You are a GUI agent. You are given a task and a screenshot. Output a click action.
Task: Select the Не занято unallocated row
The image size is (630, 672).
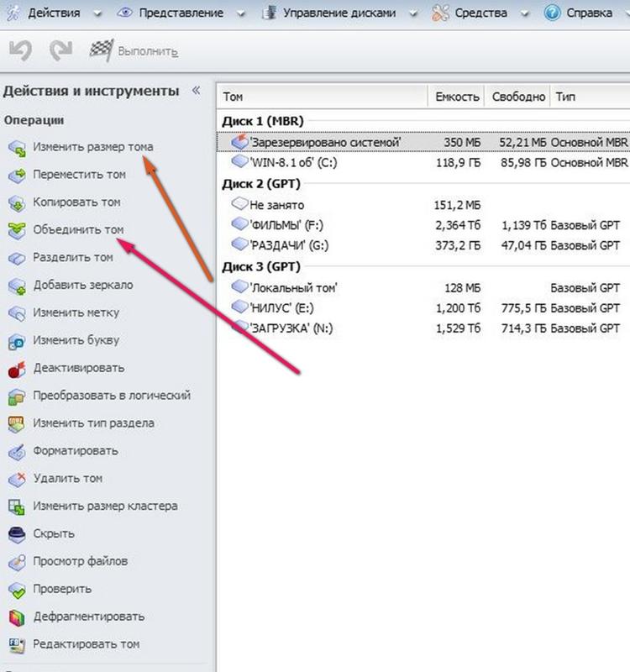pos(423,205)
